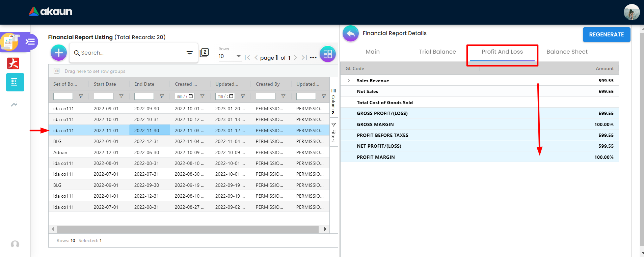The width and height of the screenshot is (644, 257).
Task: Open the grid view toggle icon
Action: click(327, 54)
